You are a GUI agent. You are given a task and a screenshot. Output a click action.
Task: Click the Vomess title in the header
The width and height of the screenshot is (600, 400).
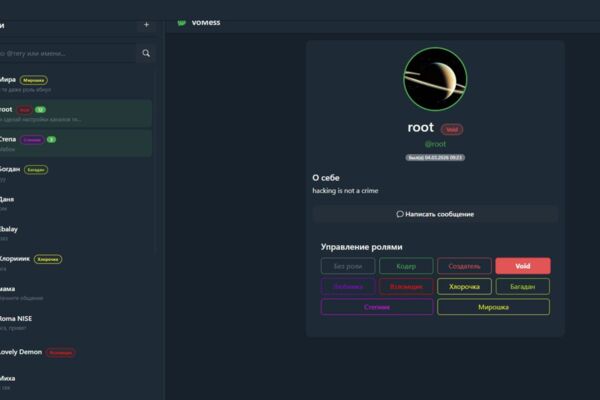coord(206,23)
